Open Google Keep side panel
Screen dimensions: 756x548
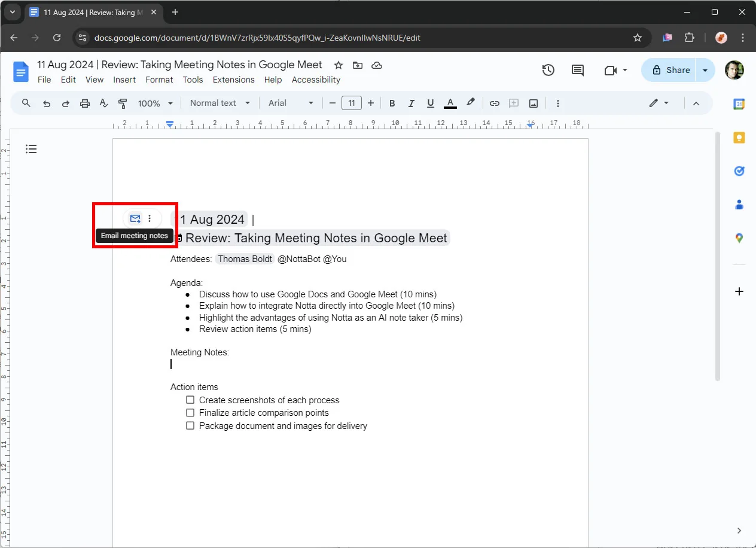tap(739, 138)
